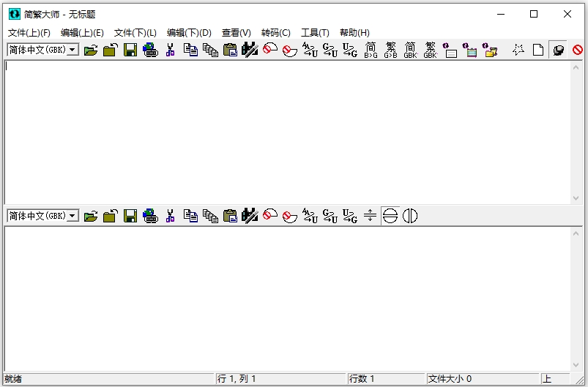
Task: Click the 文件大小 0 status field
Action: (x=483, y=379)
